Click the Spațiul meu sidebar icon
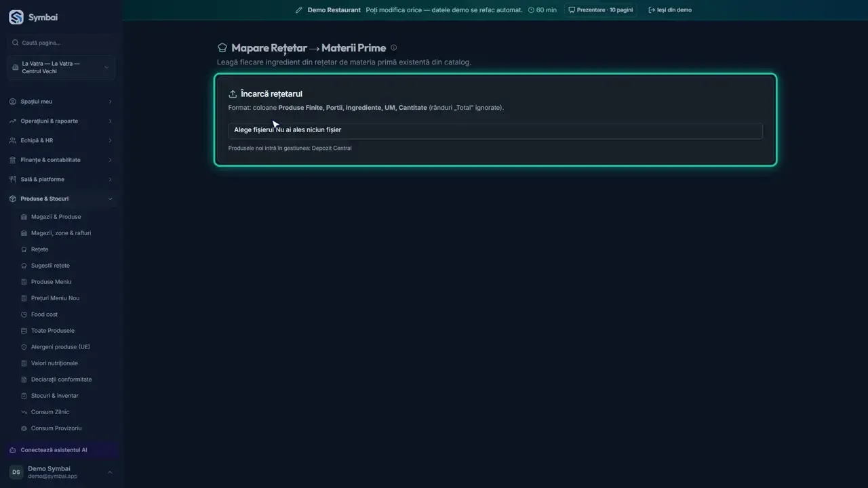Viewport: 868px width, 488px height. coord(13,102)
